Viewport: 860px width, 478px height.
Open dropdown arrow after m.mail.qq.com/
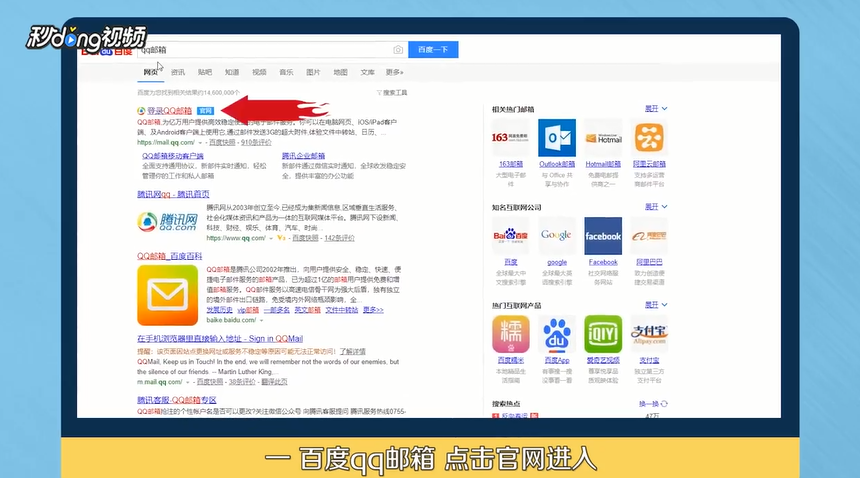click(188, 382)
